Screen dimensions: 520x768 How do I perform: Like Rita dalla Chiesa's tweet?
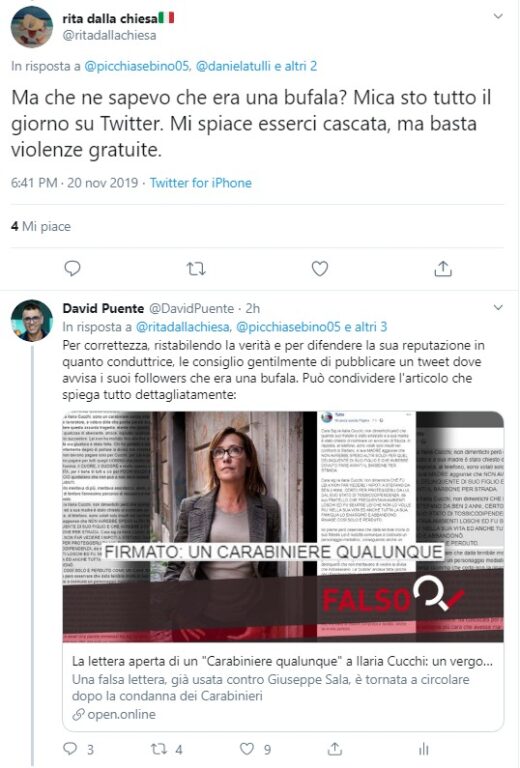click(x=320, y=268)
